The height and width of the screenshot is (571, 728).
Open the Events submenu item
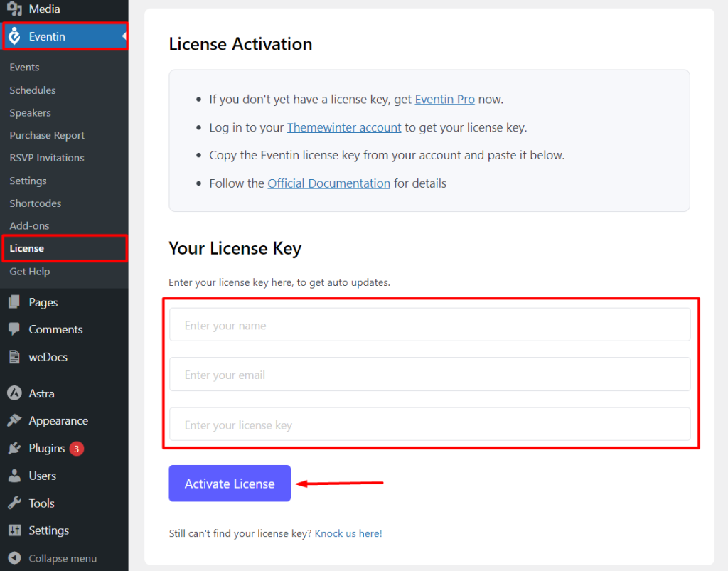(x=24, y=68)
